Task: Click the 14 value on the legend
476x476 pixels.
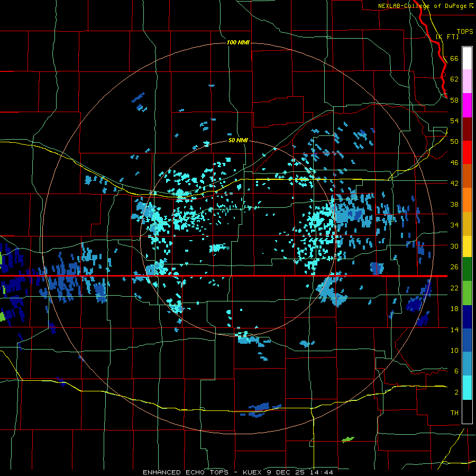Action: (454, 329)
